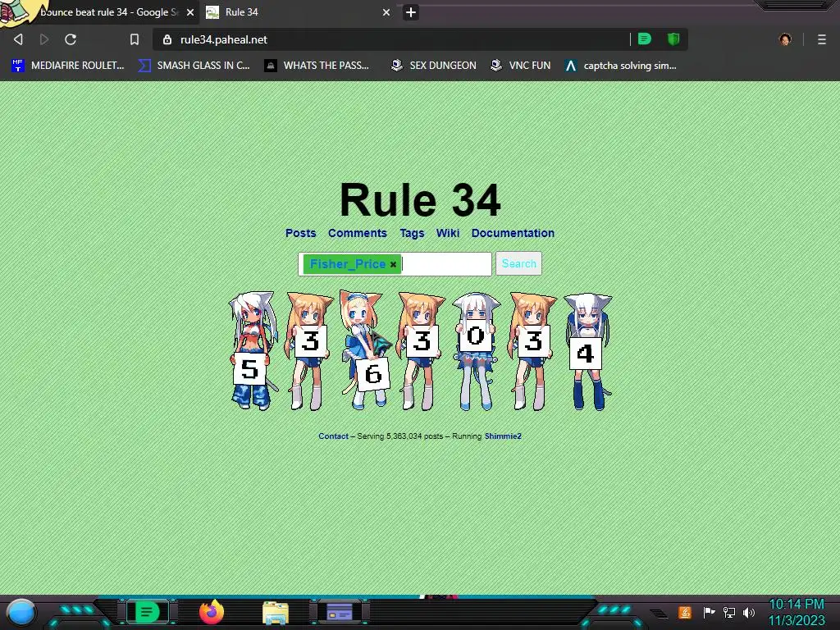Click the 'Rule 34' page heading
This screenshot has height=630, width=840.
coord(420,200)
